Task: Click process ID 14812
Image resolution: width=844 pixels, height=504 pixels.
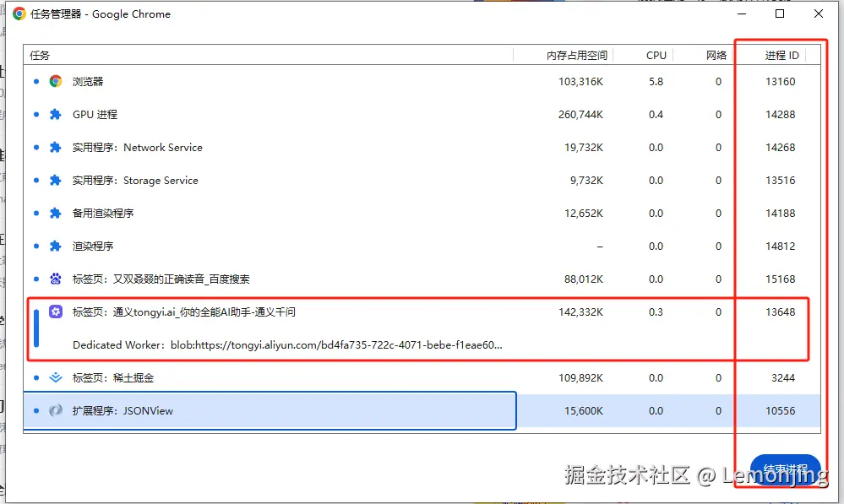Action: tap(780, 246)
